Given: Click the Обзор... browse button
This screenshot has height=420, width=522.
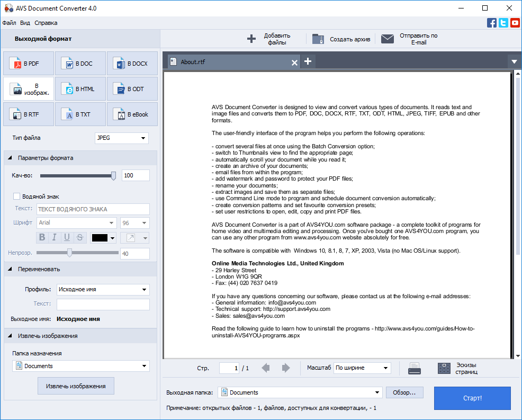Looking at the screenshot, I should tap(404, 392).
